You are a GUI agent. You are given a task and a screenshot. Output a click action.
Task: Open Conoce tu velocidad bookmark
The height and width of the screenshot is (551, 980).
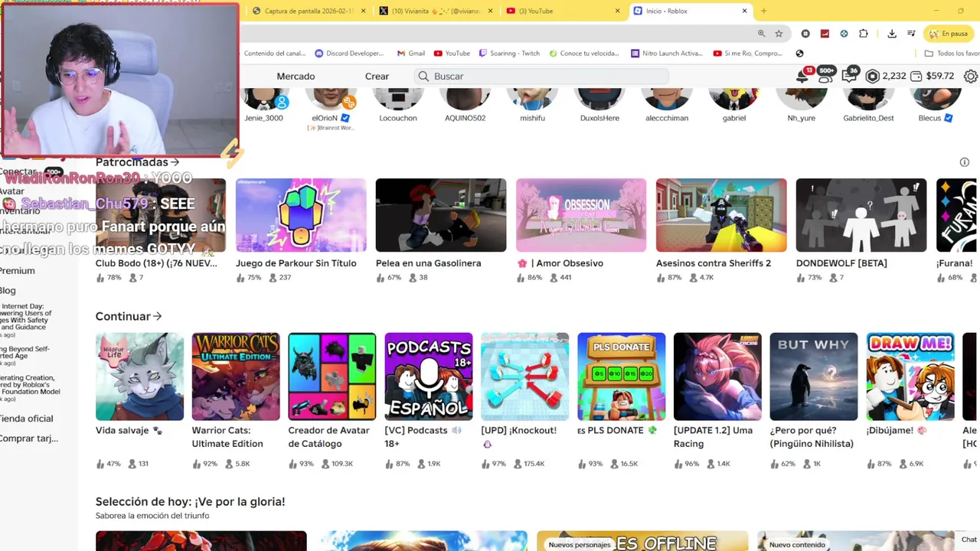tap(583, 54)
